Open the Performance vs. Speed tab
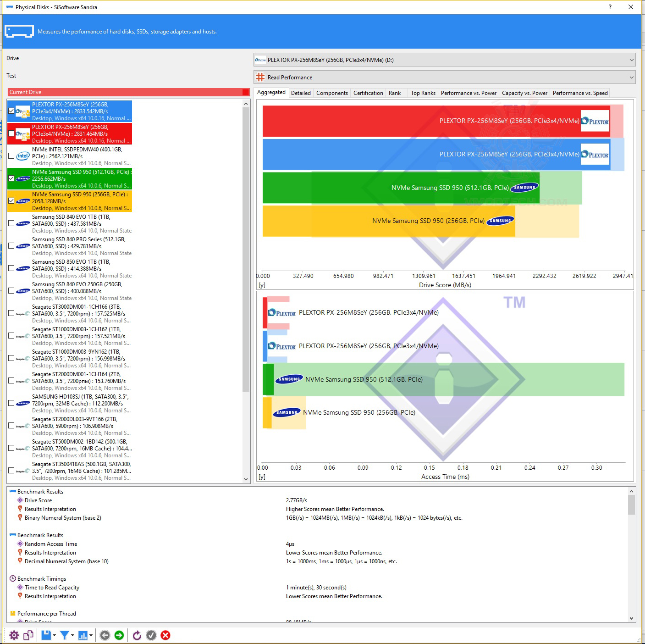645x644 pixels. (580, 93)
